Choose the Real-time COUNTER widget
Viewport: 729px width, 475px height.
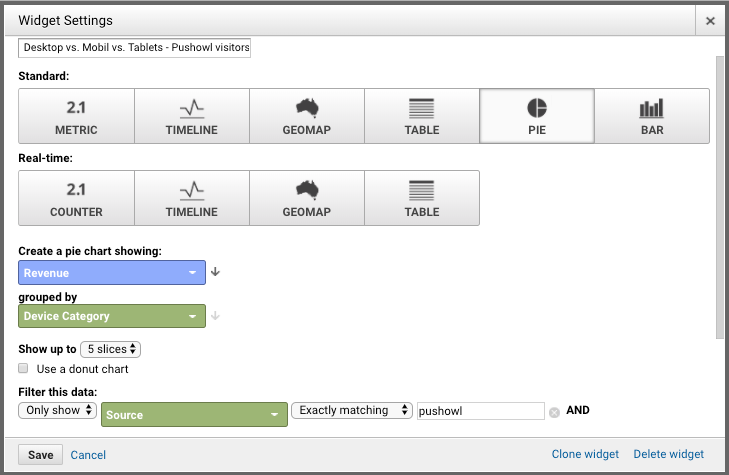(x=76, y=198)
